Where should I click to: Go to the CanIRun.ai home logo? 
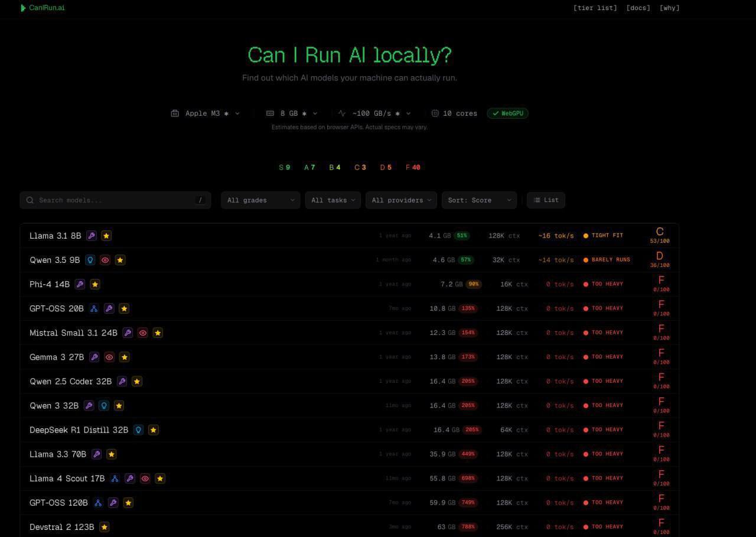click(x=43, y=8)
